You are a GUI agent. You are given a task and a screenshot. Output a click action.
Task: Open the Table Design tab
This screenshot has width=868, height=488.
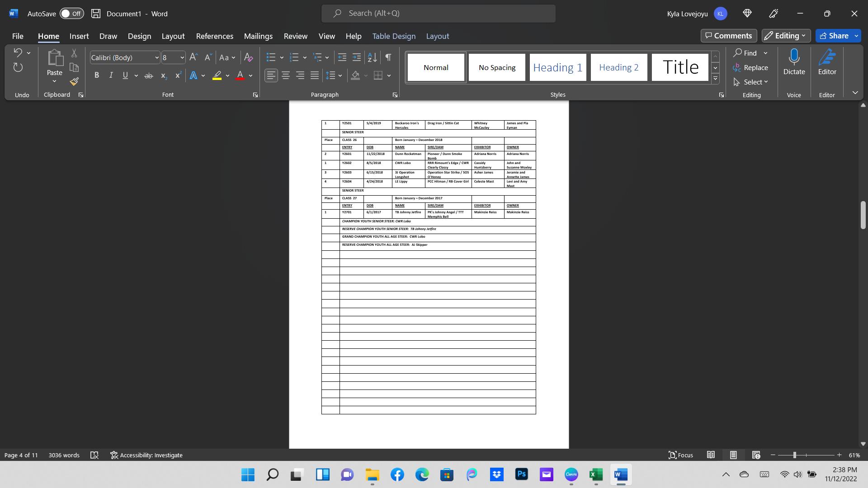tap(393, 36)
